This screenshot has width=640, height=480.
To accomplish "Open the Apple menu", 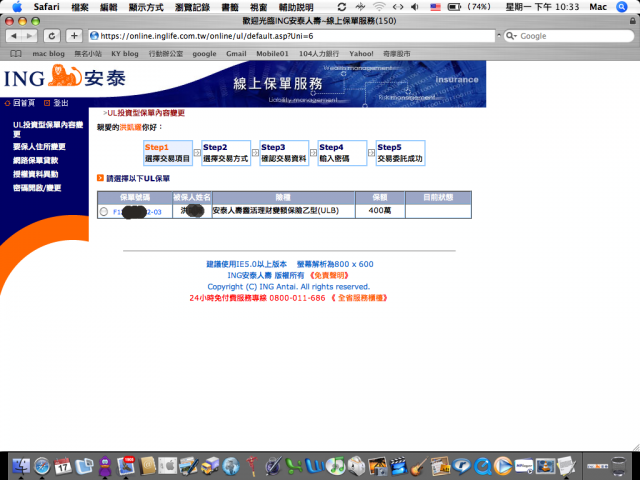I will coord(17,7).
